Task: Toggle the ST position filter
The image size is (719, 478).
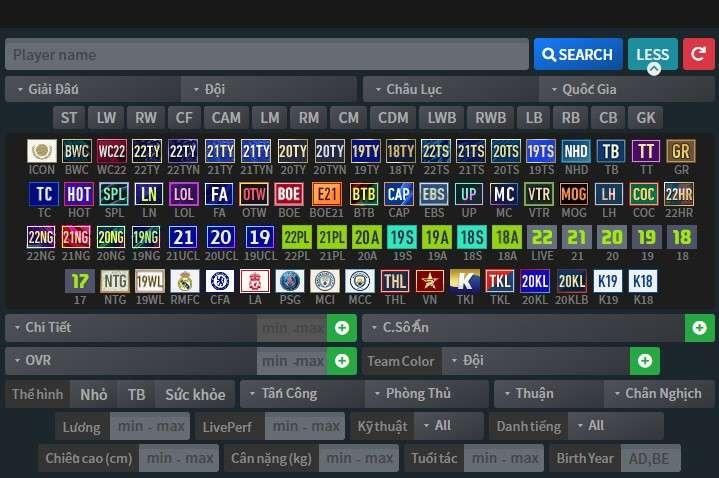Action: click(x=69, y=118)
